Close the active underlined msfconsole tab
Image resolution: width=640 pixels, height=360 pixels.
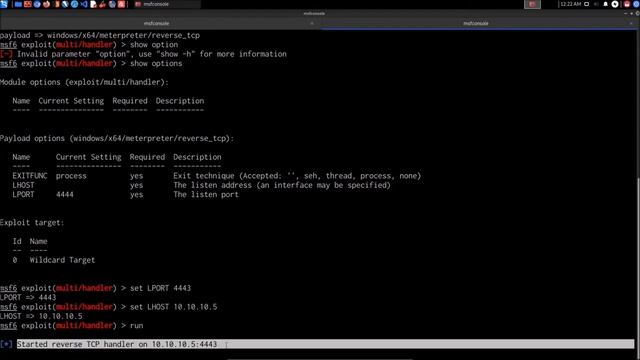click(631, 24)
